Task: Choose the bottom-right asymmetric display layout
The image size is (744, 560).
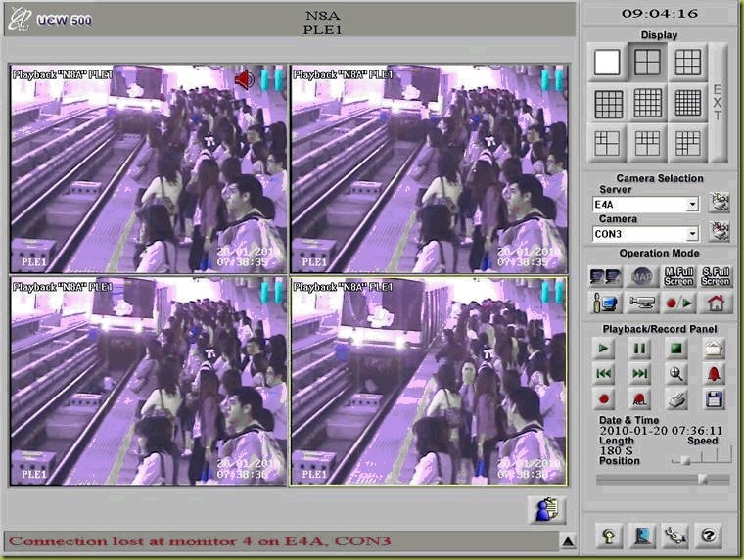Action: pyautogui.click(x=687, y=143)
